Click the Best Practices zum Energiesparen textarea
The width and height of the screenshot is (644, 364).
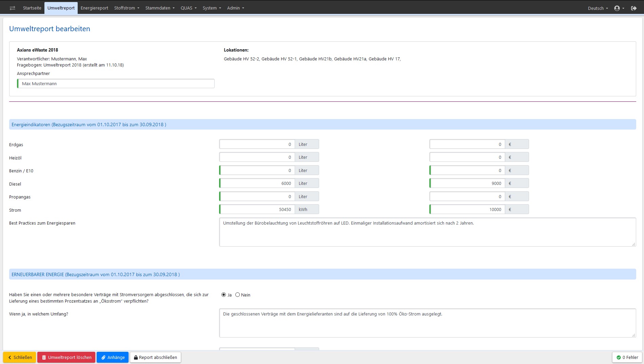click(428, 232)
